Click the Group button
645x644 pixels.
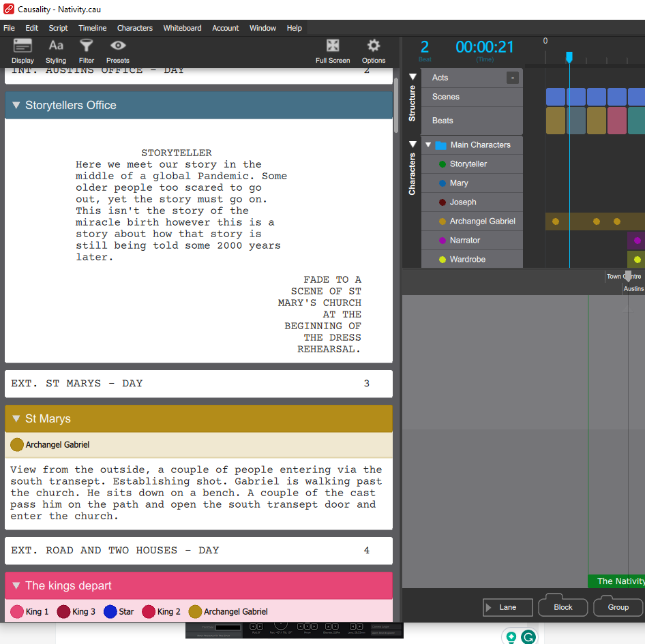[618, 607]
